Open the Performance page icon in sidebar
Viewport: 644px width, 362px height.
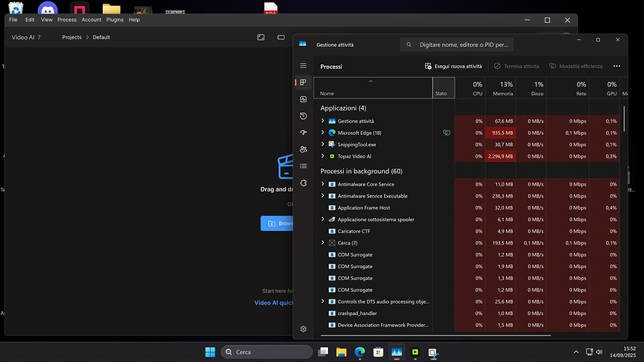(303, 99)
